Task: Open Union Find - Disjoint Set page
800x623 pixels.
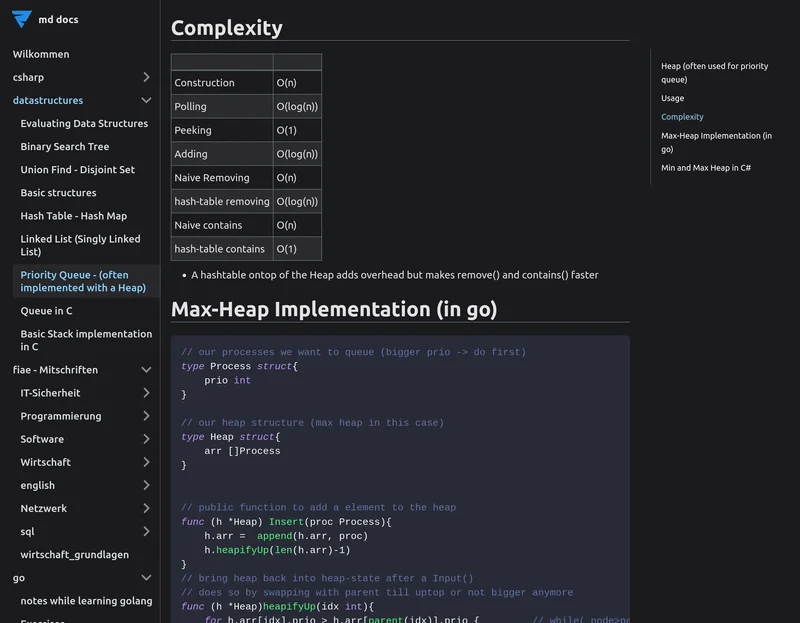Action: [77, 170]
